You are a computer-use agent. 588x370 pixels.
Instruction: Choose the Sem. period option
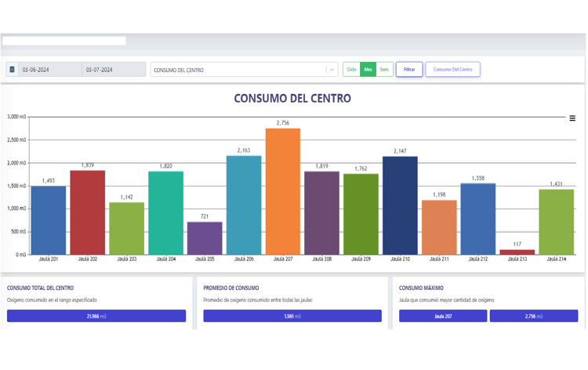pyautogui.click(x=385, y=70)
